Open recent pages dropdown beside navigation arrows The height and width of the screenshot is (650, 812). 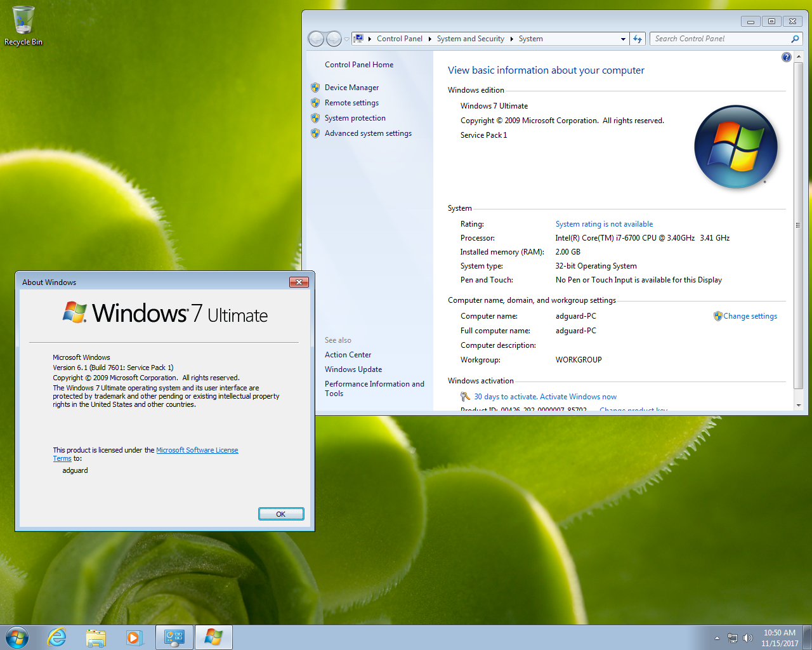(346, 39)
